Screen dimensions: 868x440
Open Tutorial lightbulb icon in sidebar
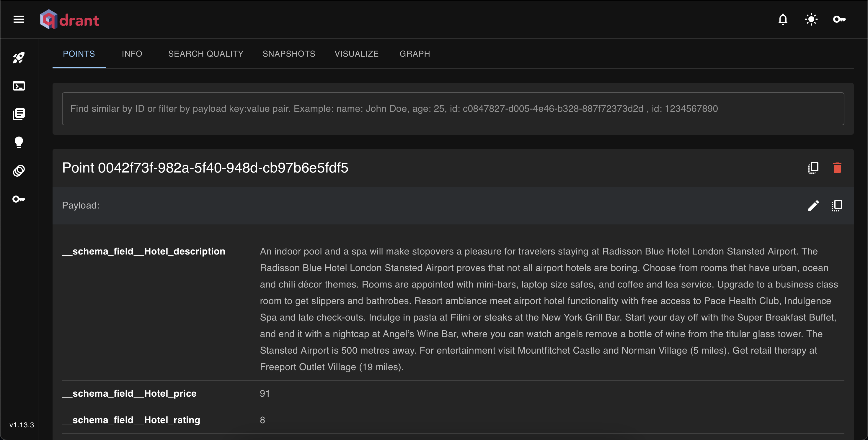coord(19,142)
